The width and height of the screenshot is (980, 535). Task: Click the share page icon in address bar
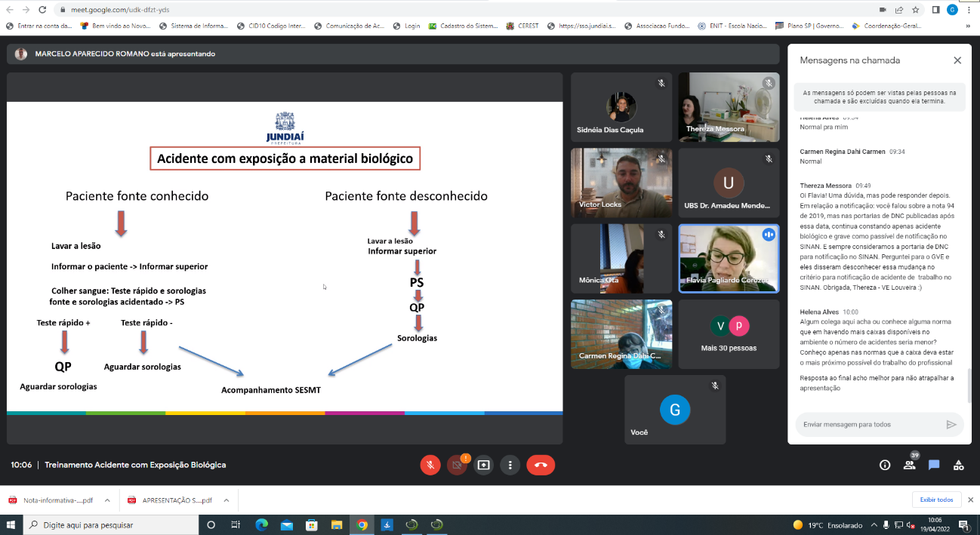point(899,10)
